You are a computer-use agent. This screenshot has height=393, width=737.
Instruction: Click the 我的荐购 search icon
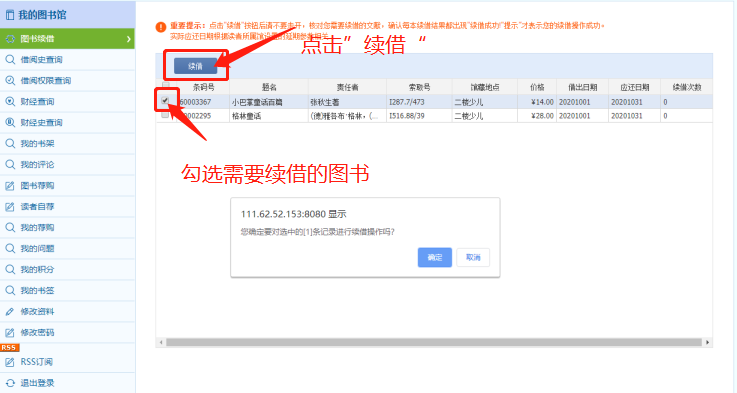tap(10, 228)
